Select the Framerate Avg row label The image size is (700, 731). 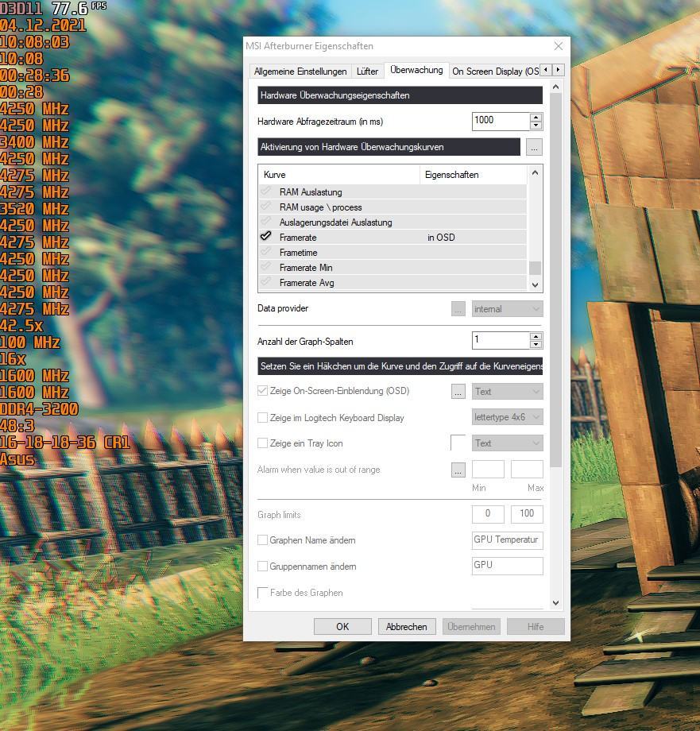click(307, 283)
